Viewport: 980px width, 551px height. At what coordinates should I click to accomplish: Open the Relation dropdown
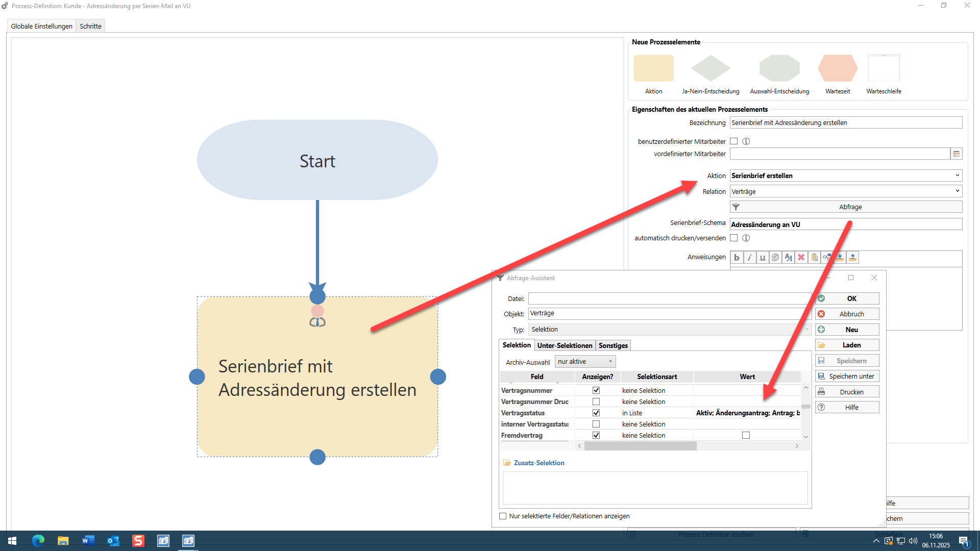[x=957, y=191]
